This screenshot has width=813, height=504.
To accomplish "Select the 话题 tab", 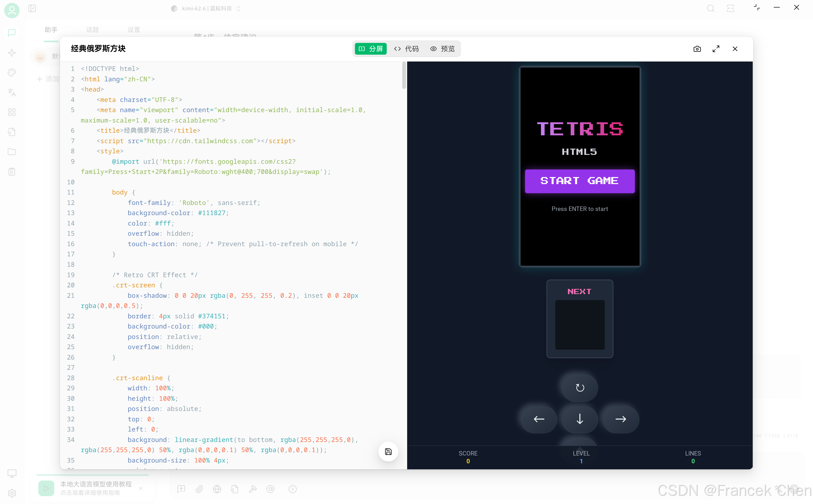I will pos(92,30).
